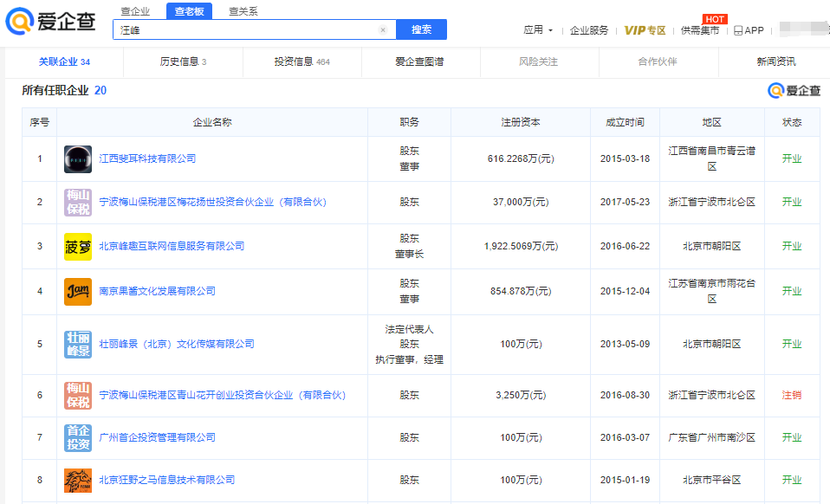
Task: Click the 企业名称 column header
Action: coord(212,122)
